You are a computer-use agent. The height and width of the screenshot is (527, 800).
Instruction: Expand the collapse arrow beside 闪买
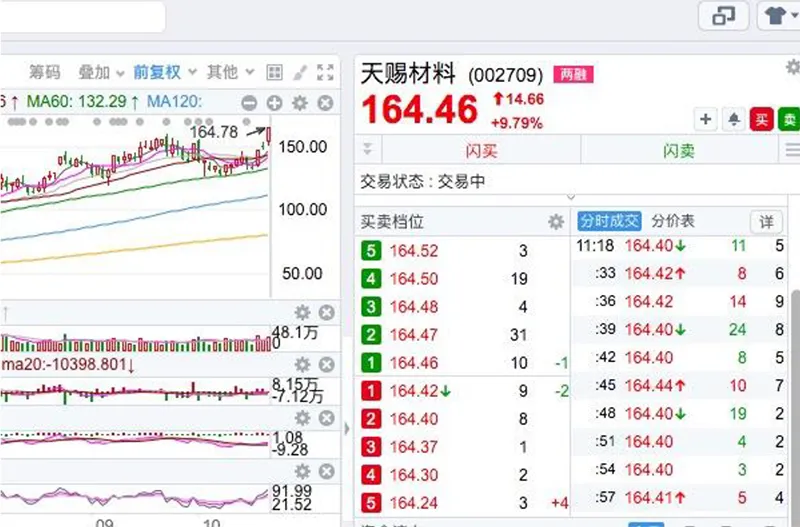point(367,148)
